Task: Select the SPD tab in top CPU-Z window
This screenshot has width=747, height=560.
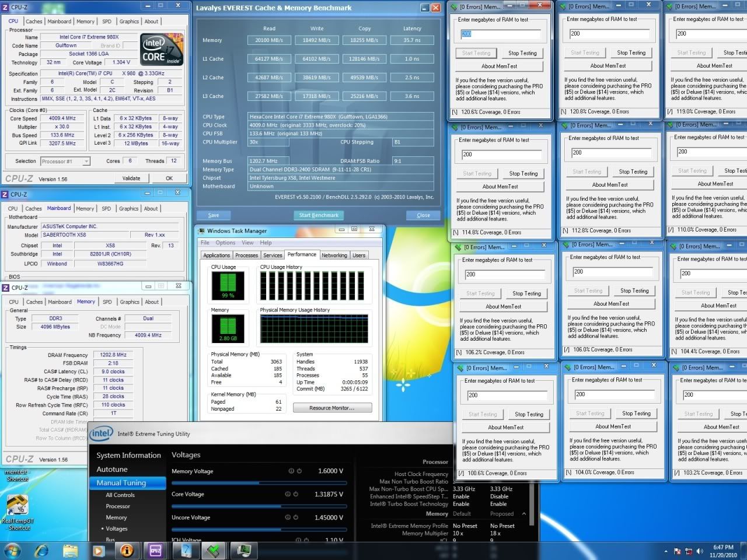Action: [107, 22]
